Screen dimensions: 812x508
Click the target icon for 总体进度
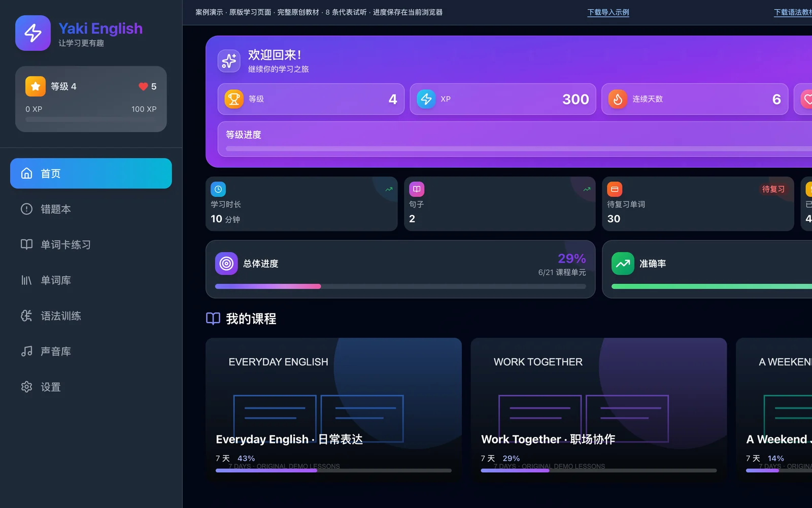point(226,264)
